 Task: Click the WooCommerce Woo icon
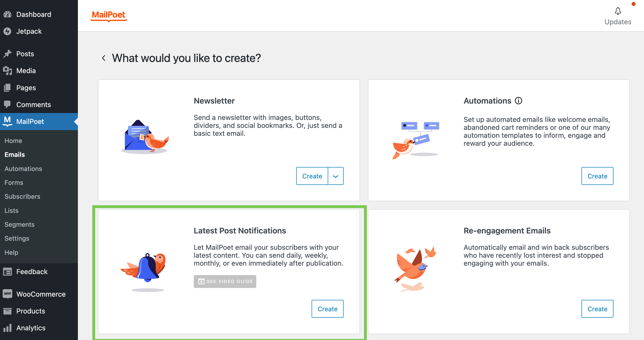[7, 294]
